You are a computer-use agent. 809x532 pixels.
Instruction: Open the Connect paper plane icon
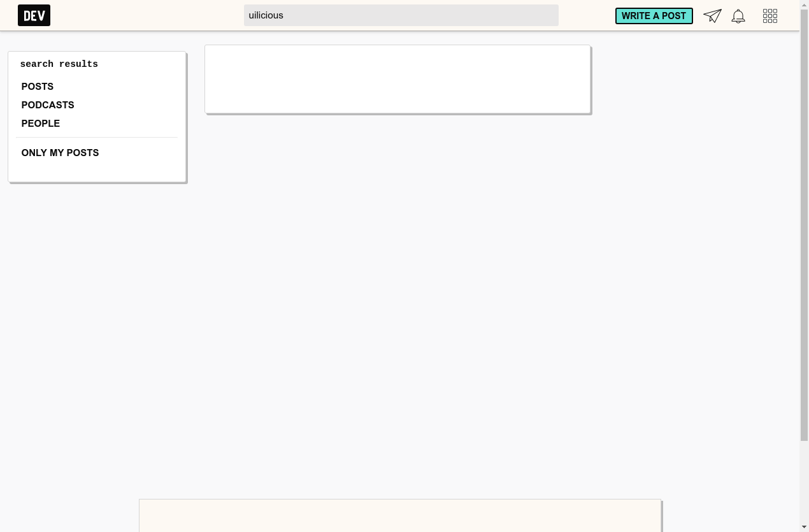point(712,16)
